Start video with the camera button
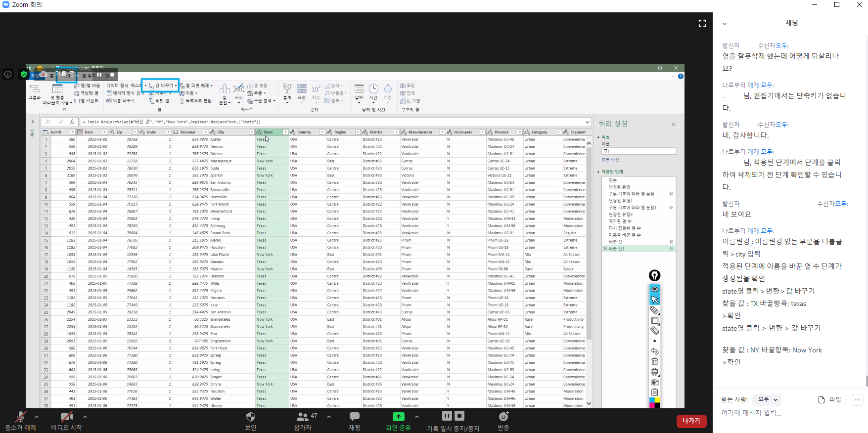Screen dimensions: 868x433 pos(66,417)
